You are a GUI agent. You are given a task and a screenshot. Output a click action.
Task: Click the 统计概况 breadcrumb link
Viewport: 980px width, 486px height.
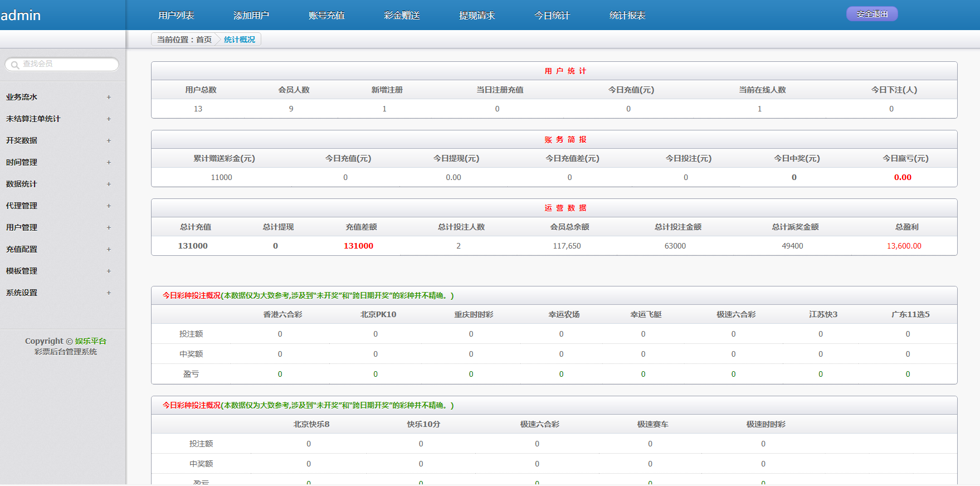[240, 40]
